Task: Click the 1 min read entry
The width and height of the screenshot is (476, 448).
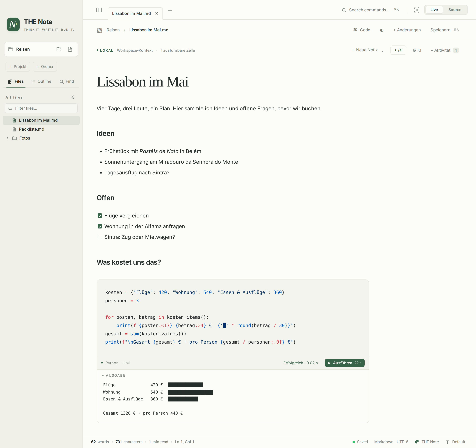Action: pos(158,442)
